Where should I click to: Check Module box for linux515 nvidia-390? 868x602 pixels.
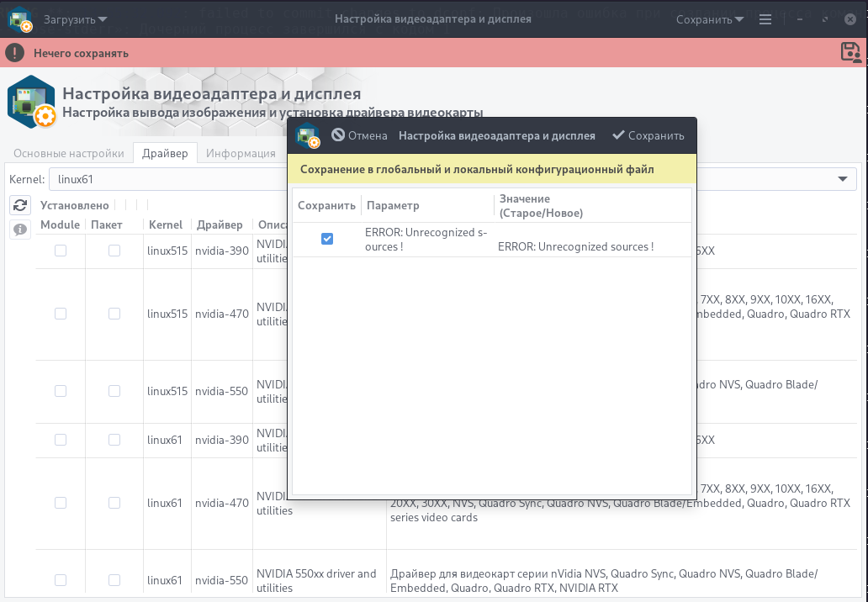[x=61, y=251]
